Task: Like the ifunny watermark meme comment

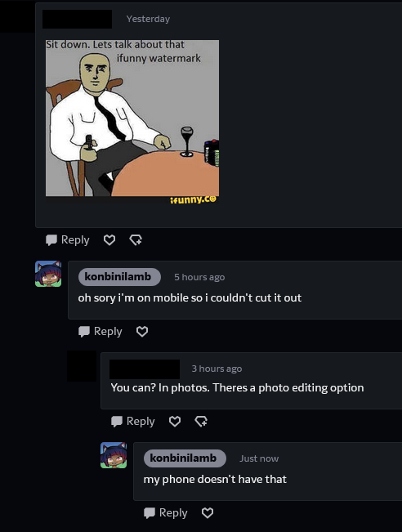Action: 109,240
